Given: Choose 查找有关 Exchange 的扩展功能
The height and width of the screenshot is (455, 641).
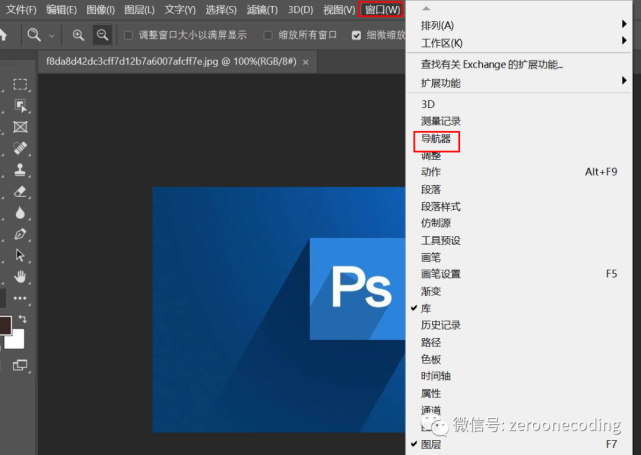Looking at the screenshot, I should pyautogui.click(x=519, y=65).
